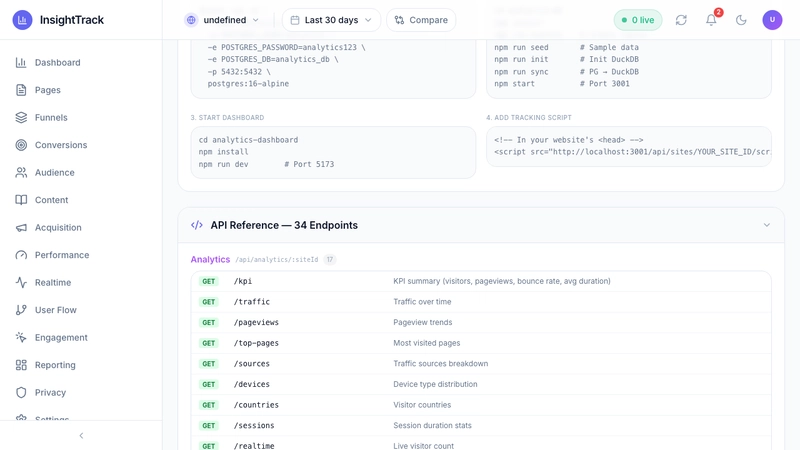Open the undefined site selector dropdown
The image size is (800, 450).
pos(222,20)
